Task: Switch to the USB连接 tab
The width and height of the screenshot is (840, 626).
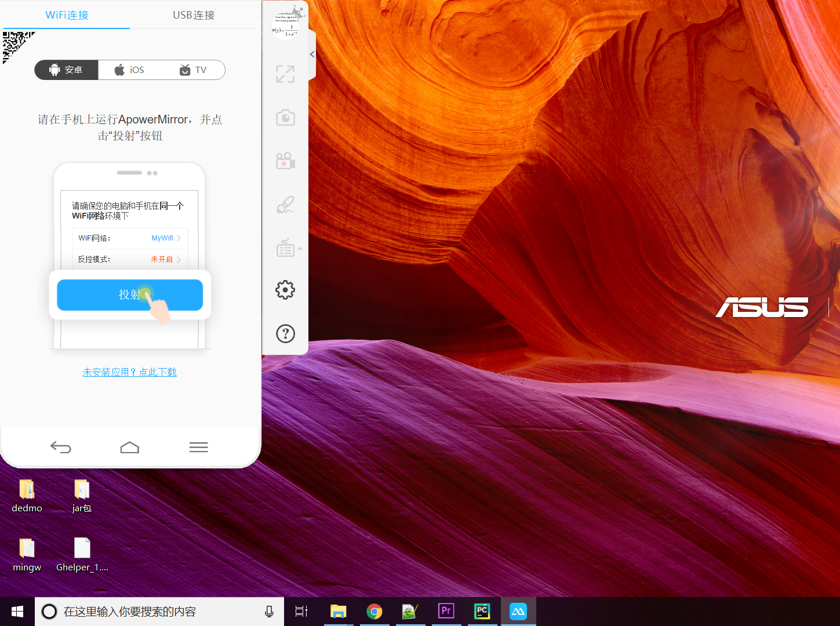Action: coord(194,15)
